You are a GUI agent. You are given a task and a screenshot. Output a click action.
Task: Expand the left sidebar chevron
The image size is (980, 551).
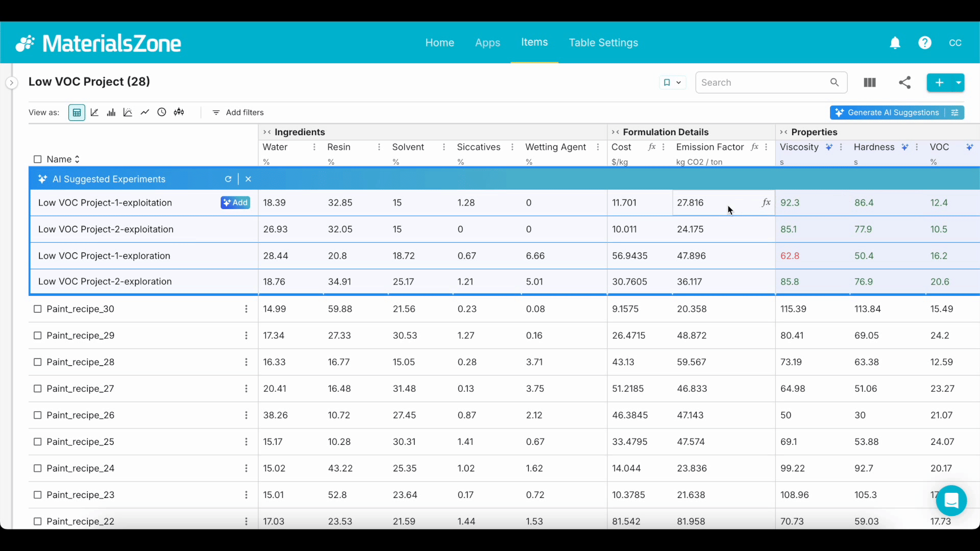click(x=11, y=83)
